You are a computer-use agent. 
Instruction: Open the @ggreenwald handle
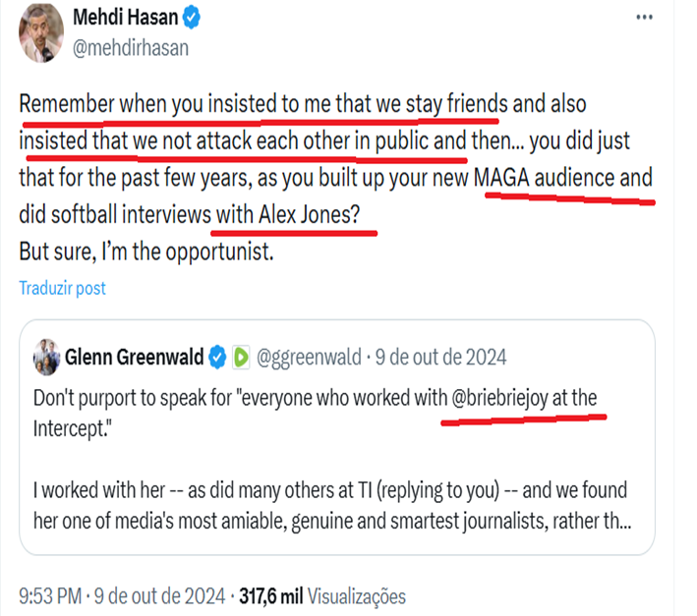point(308,357)
